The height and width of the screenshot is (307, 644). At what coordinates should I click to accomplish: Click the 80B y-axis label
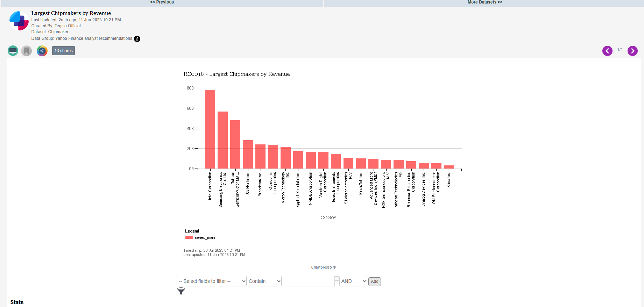click(x=190, y=88)
